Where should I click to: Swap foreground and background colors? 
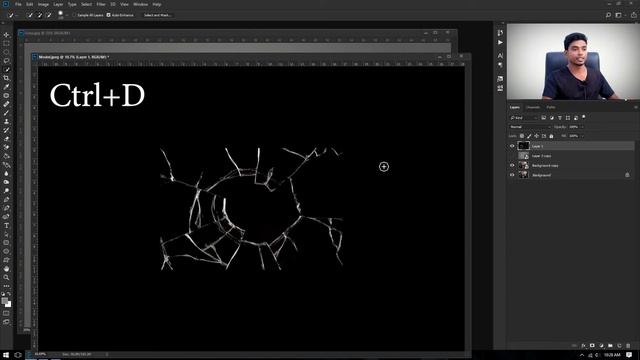pos(9,294)
